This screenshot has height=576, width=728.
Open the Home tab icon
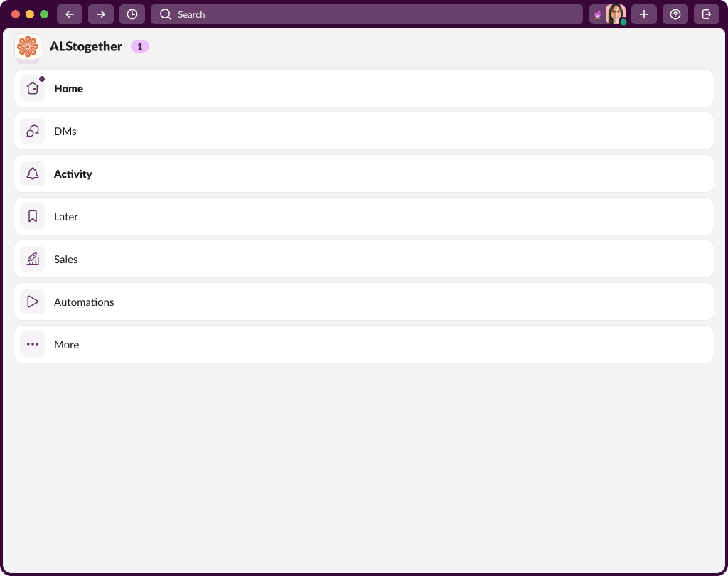pyautogui.click(x=32, y=88)
